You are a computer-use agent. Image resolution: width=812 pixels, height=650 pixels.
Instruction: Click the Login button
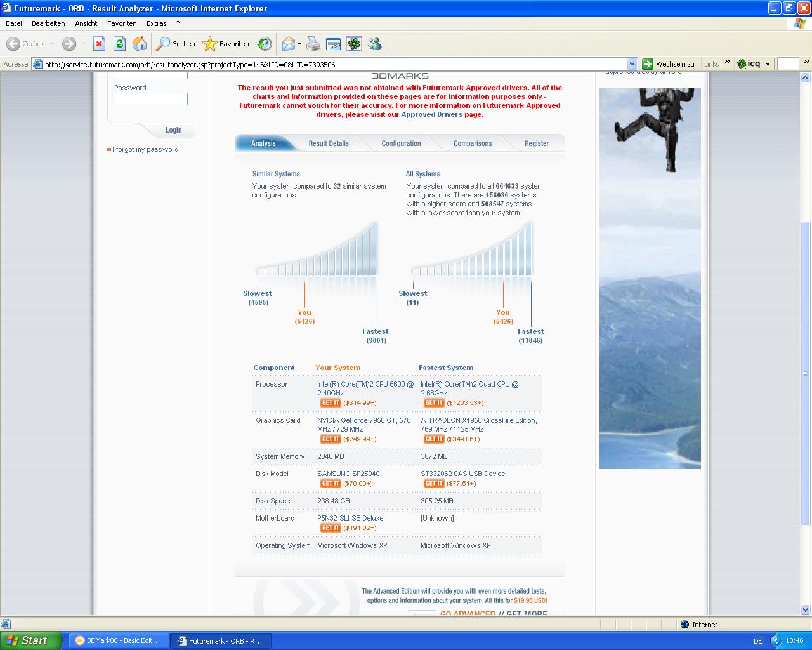click(x=173, y=130)
